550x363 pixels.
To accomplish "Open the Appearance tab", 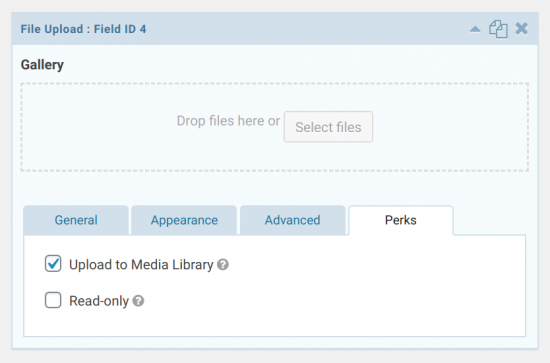I will pos(184,220).
